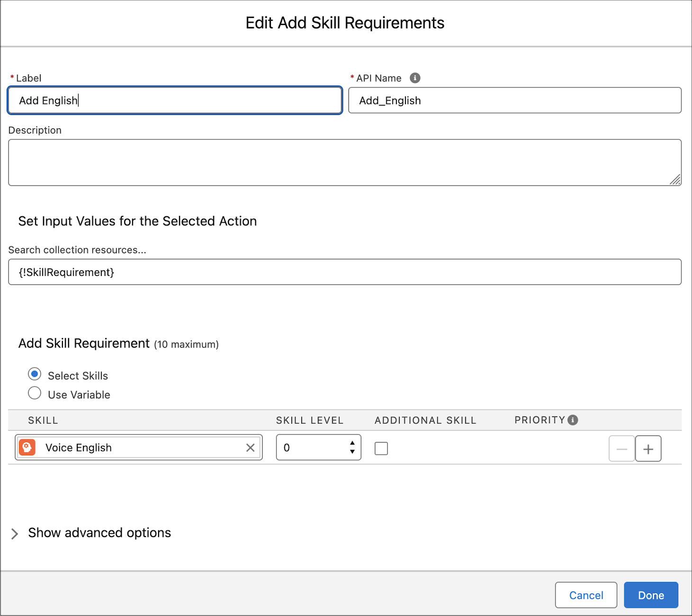Click the Set Input Values heading
692x616 pixels.
137,221
